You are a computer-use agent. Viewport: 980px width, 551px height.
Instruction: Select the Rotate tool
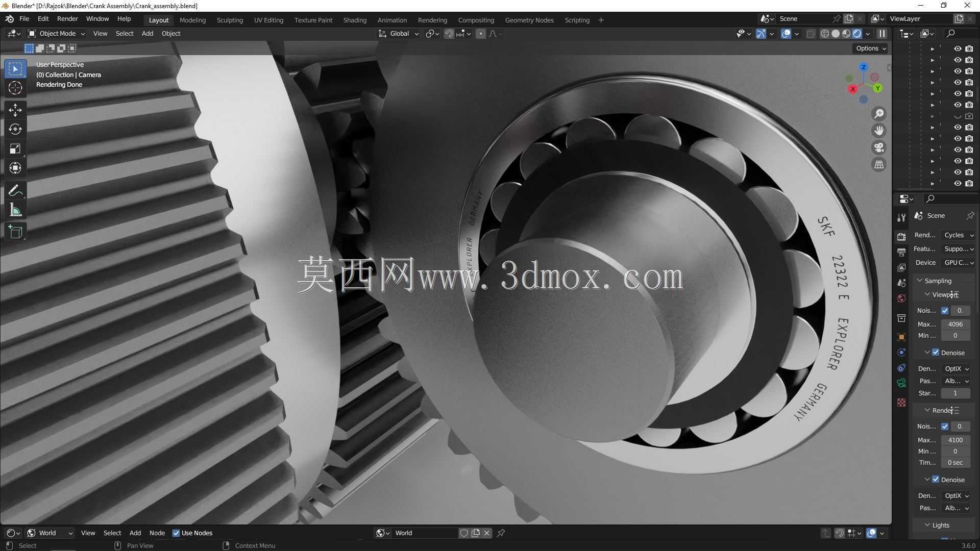click(x=15, y=129)
